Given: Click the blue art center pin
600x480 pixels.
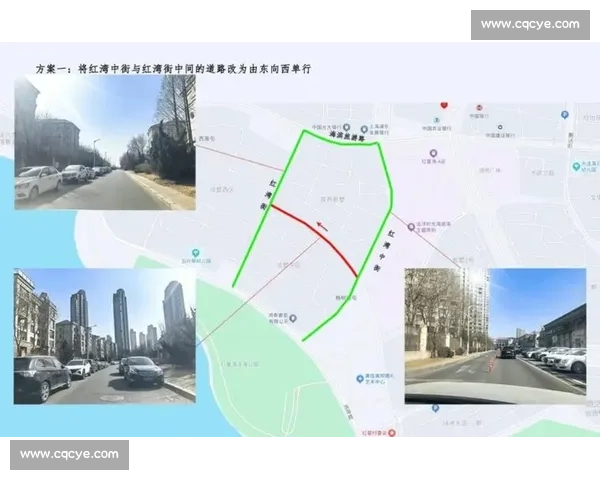Looking at the screenshot, I should (360, 379).
